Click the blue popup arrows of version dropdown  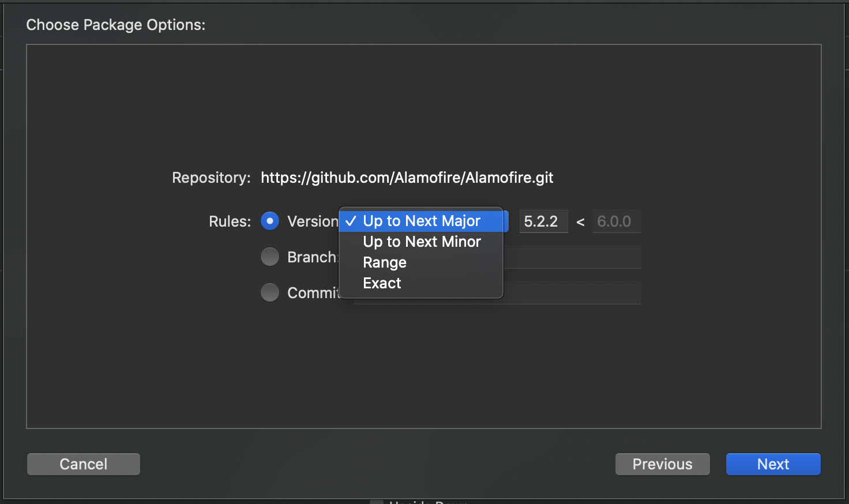pyautogui.click(x=506, y=221)
